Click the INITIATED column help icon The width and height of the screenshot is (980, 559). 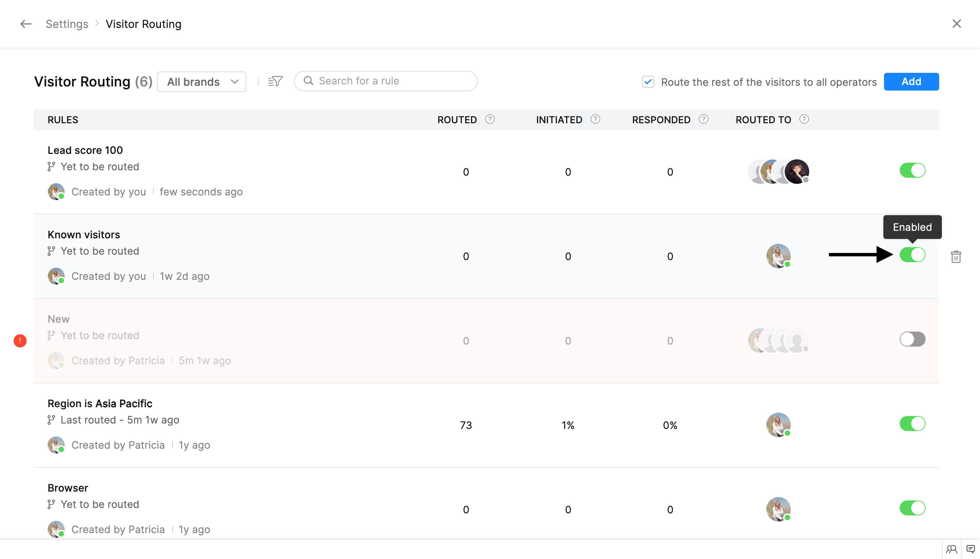[595, 119]
